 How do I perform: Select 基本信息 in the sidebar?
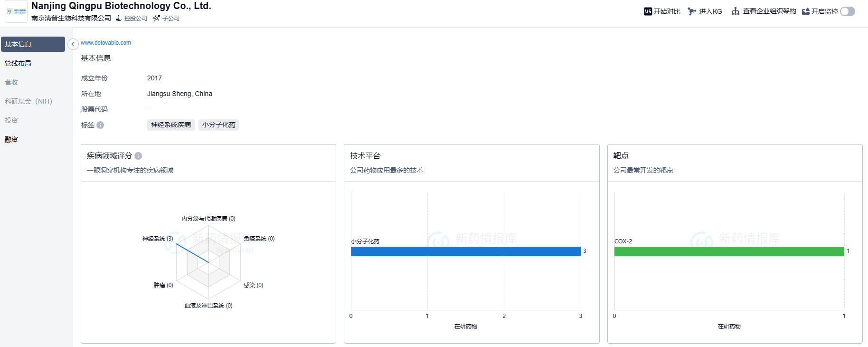click(x=33, y=44)
